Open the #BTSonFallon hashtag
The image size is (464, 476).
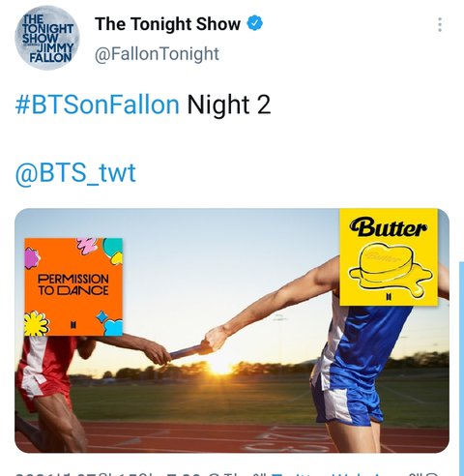(97, 104)
